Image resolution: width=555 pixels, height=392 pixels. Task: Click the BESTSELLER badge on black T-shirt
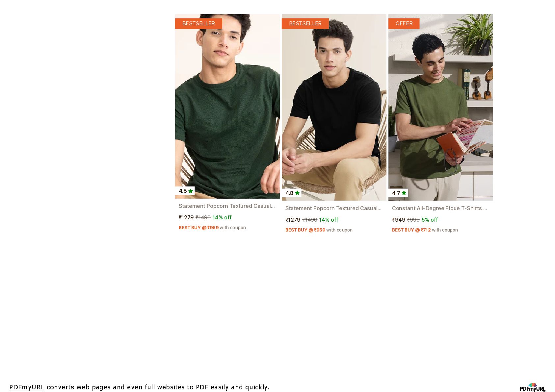pos(305,23)
